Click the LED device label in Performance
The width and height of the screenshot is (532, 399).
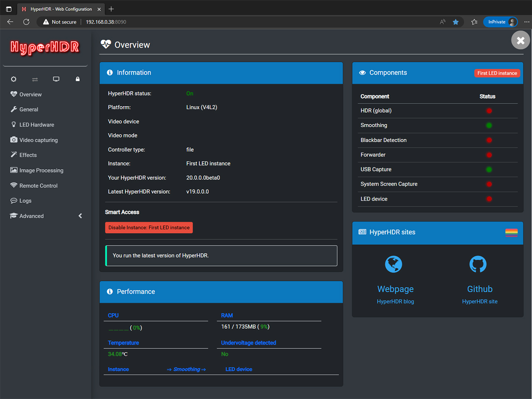point(239,369)
